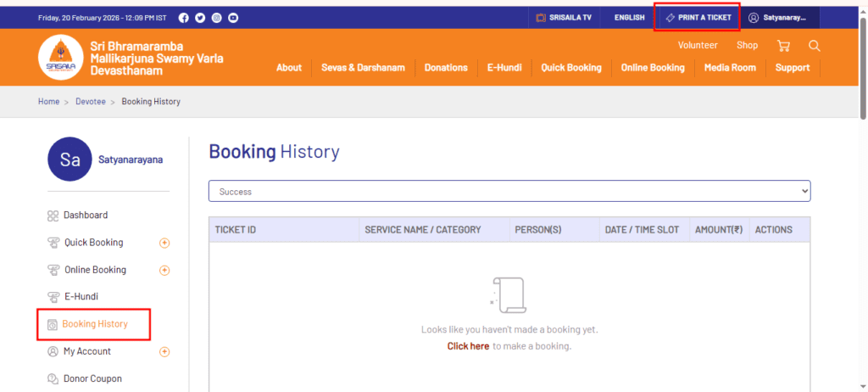Open the Twitter social icon
This screenshot has height=392, width=868.
click(x=200, y=18)
